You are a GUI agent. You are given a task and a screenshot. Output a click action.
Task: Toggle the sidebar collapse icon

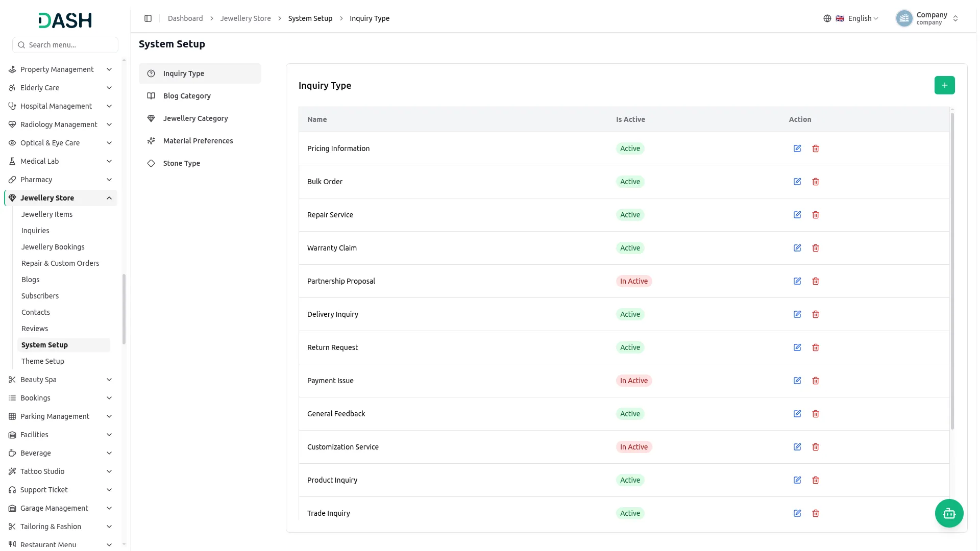pos(148,18)
